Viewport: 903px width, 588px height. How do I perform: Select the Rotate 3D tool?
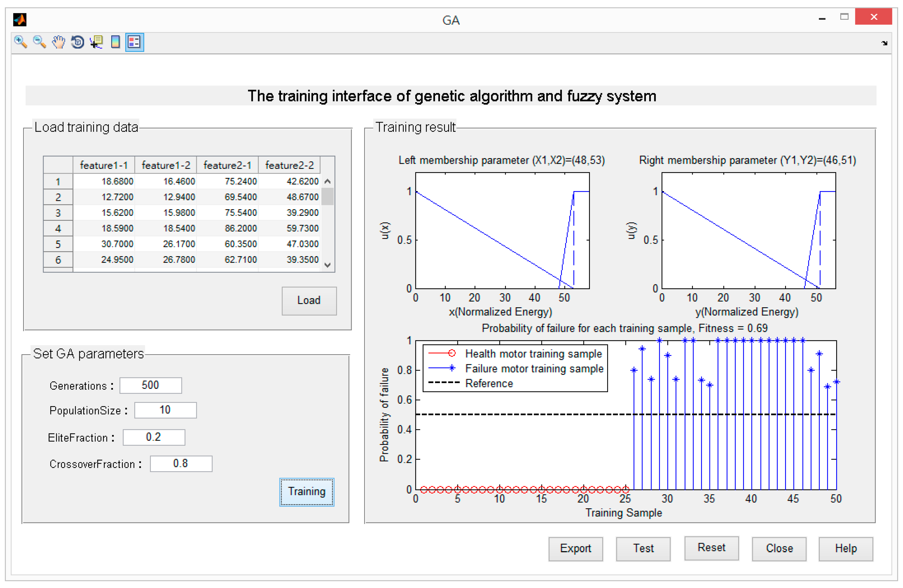[x=77, y=42]
